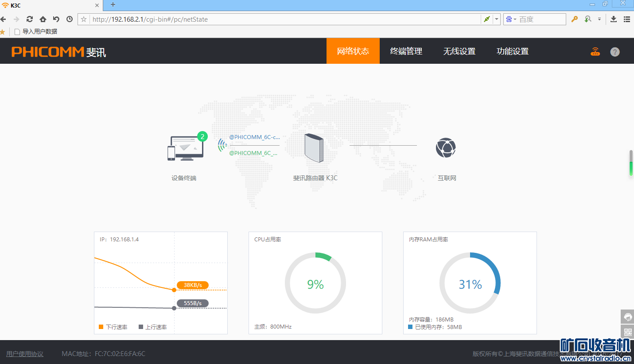
Task: Open the browser main menu list icon
Action: pyautogui.click(x=627, y=19)
